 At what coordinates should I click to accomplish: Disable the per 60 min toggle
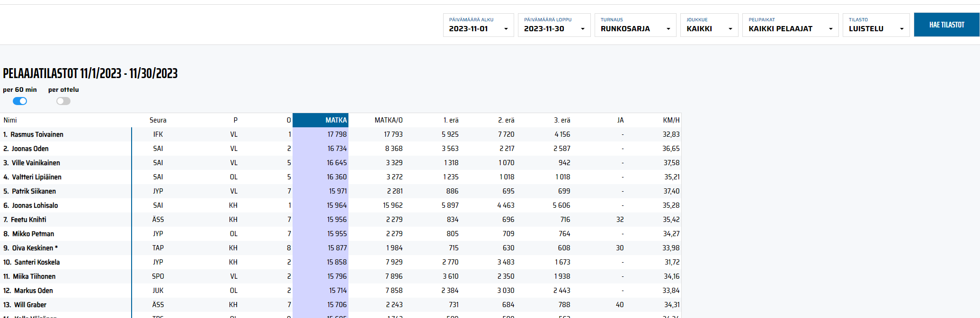click(20, 101)
